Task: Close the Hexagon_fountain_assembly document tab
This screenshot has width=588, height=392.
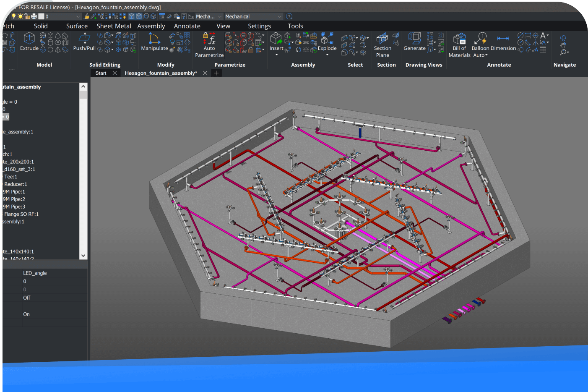Action: 205,73
